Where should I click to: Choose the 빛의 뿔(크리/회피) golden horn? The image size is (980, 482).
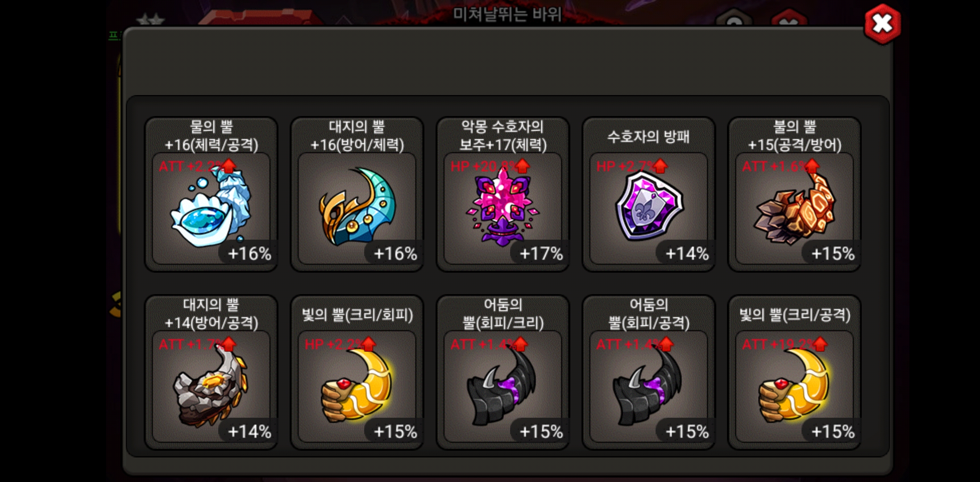[x=357, y=373]
